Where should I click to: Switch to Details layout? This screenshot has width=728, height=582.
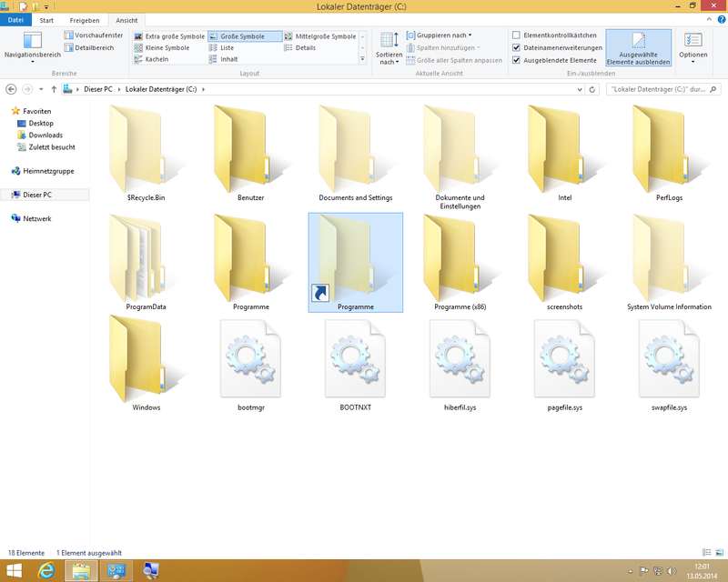(x=300, y=48)
